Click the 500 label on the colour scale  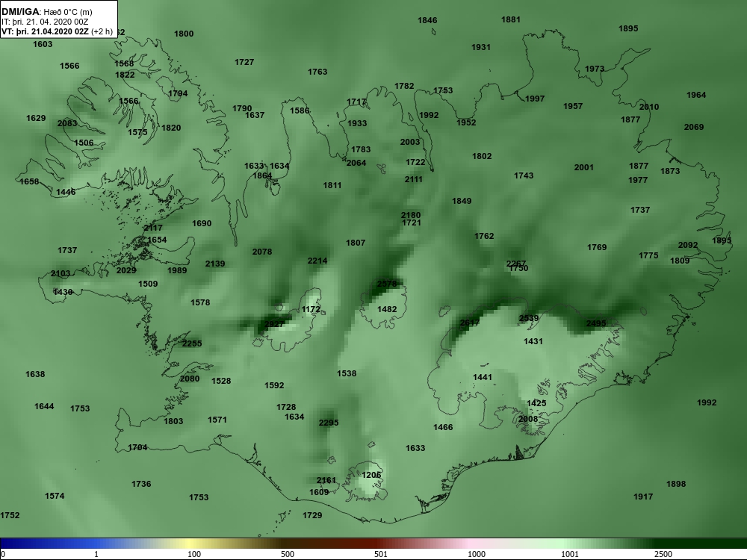click(x=288, y=554)
